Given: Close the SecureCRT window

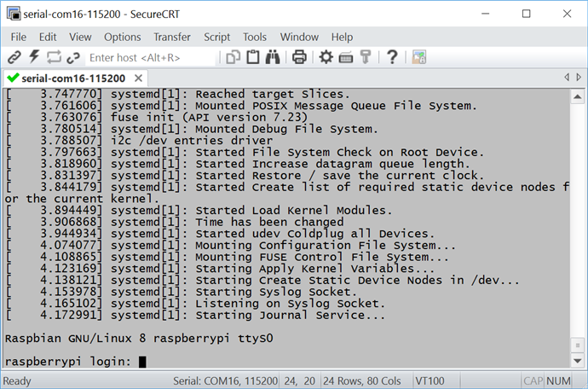Looking at the screenshot, I should click(x=567, y=14).
